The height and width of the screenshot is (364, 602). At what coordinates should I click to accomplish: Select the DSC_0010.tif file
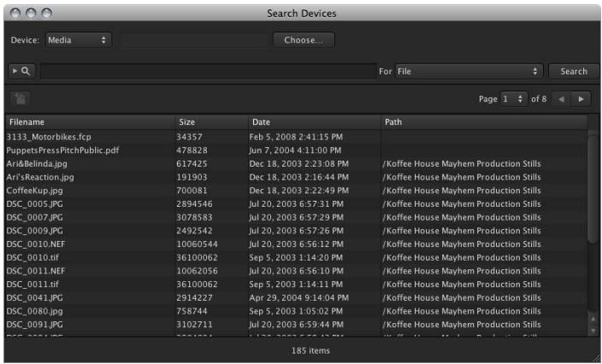(x=32, y=258)
